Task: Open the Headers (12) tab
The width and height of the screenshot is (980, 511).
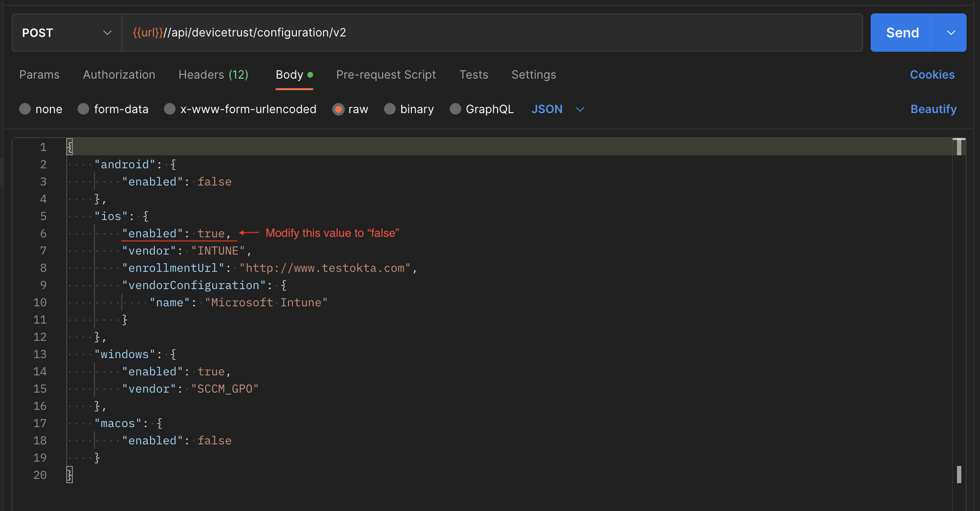Action: point(213,75)
